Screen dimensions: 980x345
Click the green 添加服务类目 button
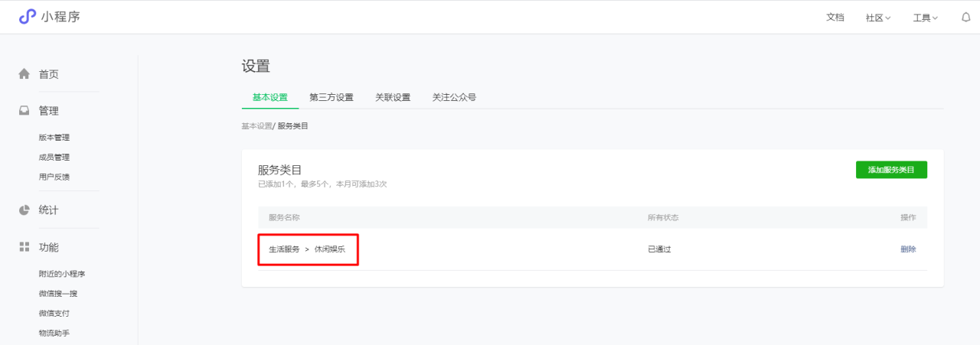891,170
